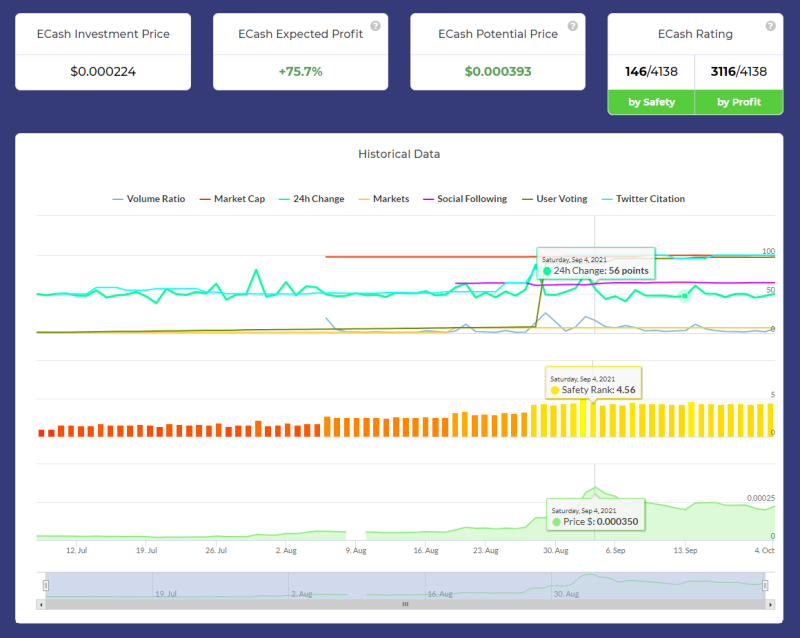The image size is (800, 638).
Task: Click the +75.7% expected profit value
Action: coord(301,71)
